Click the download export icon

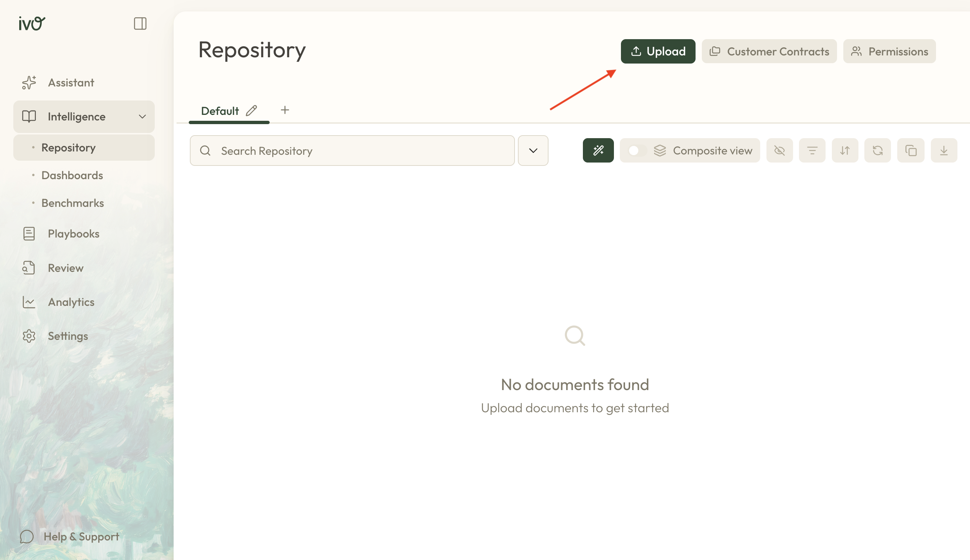[943, 150]
